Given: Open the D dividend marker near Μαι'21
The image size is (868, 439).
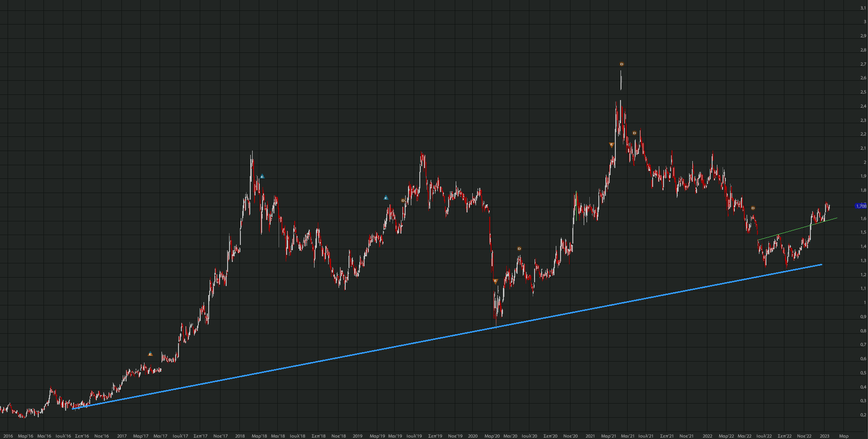Looking at the screenshot, I should pos(634,133).
